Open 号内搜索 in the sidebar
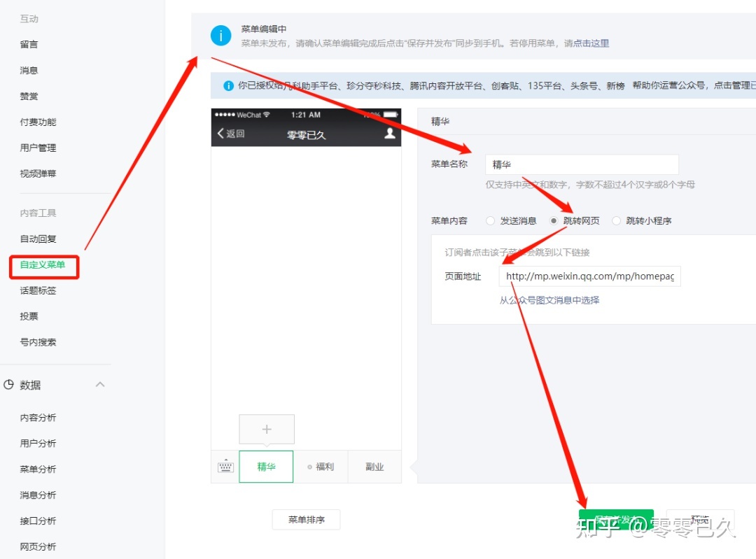The width and height of the screenshot is (756, 559). 38,342
